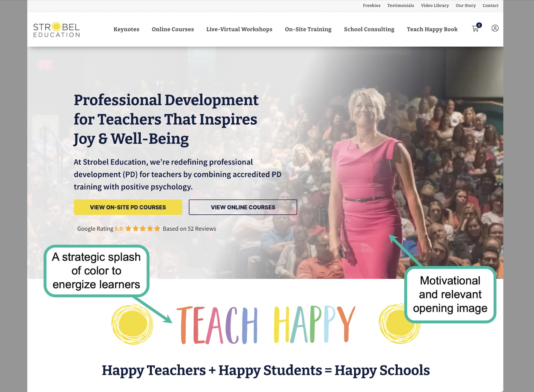Open the On-Site Training page
This screenshot has height=392, width=534.
[x=308, y=29]
